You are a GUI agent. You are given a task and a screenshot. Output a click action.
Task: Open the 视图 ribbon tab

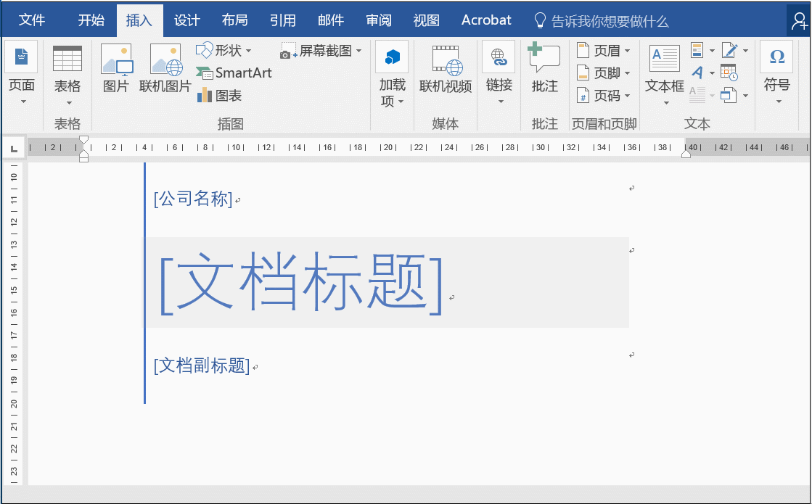[x=427, y=20]
